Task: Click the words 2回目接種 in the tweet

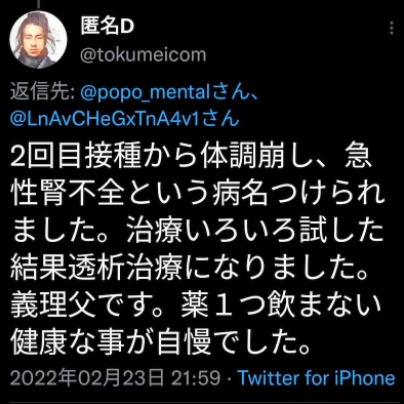Action: [x=76, y=156]
